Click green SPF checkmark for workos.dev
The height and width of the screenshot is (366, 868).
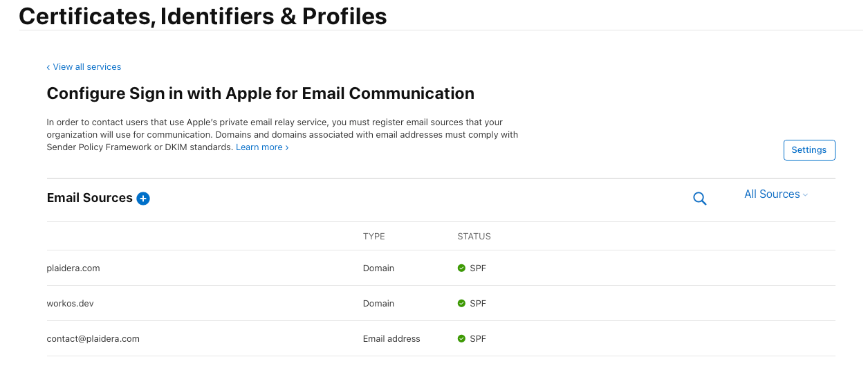tap(461, 304)
